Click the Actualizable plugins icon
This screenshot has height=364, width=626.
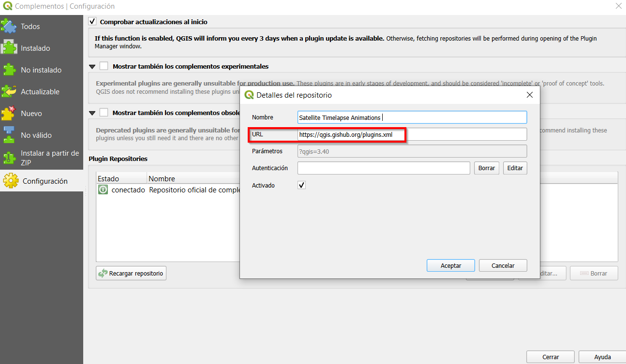point(10,92)
